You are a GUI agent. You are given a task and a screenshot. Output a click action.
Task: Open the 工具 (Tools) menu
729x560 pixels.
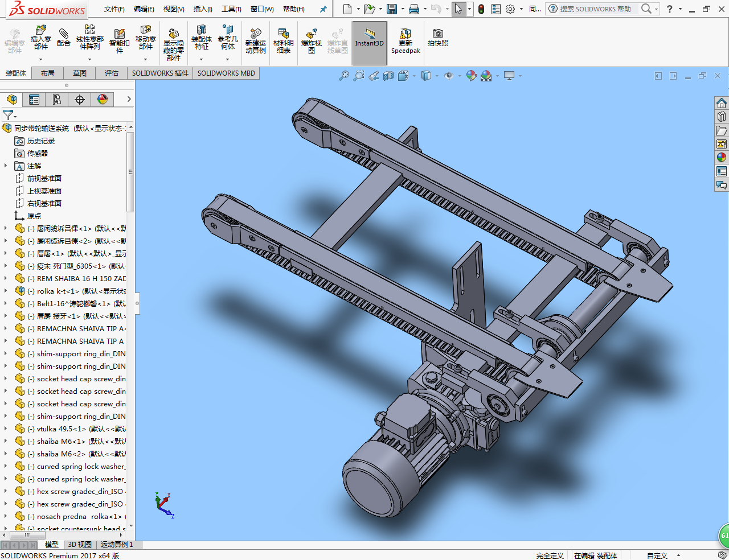coord(231,9)
